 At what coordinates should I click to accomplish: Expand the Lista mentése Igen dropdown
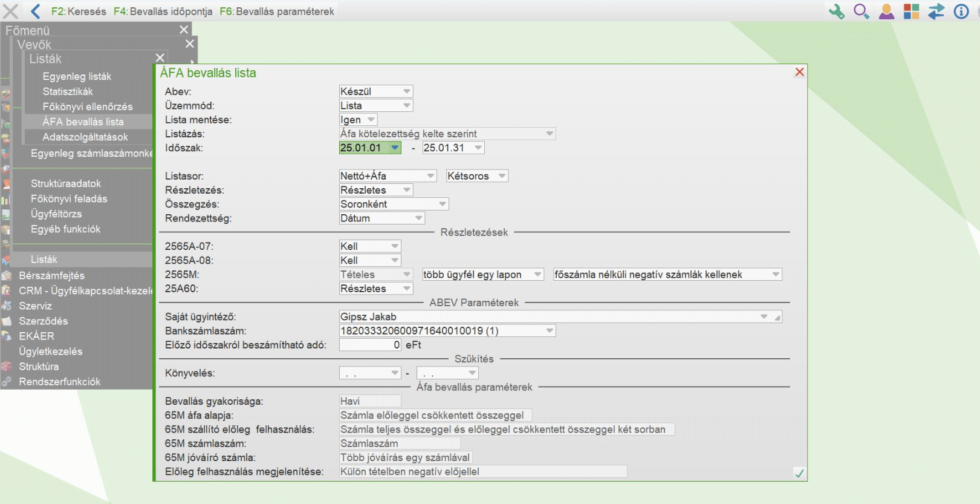tap(371, 120)
